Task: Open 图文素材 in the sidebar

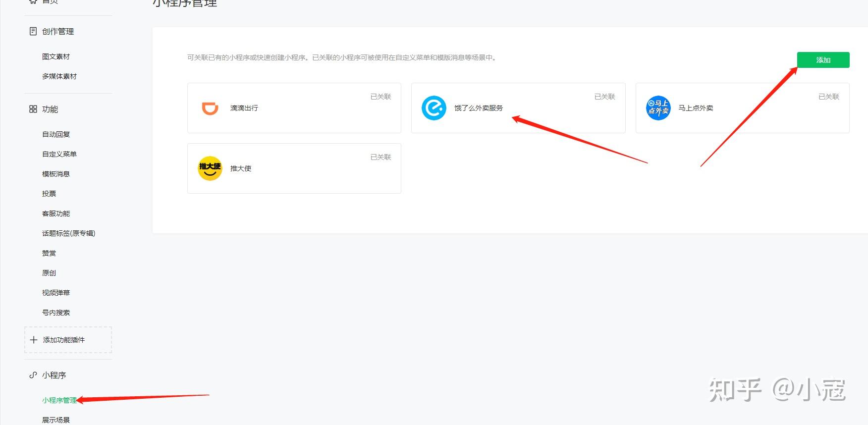Action: (x=56, y=56)
